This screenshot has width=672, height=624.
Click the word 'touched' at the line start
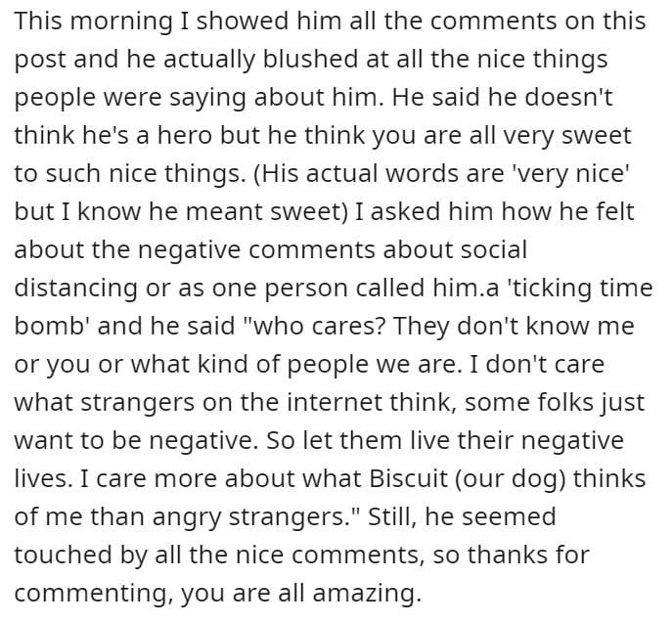[64, 555]
